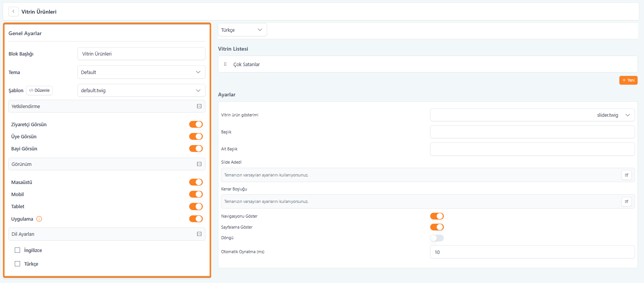Click the Slide Adedi default settings text
This screenshot has width=644, height=283.
(266, 175)
